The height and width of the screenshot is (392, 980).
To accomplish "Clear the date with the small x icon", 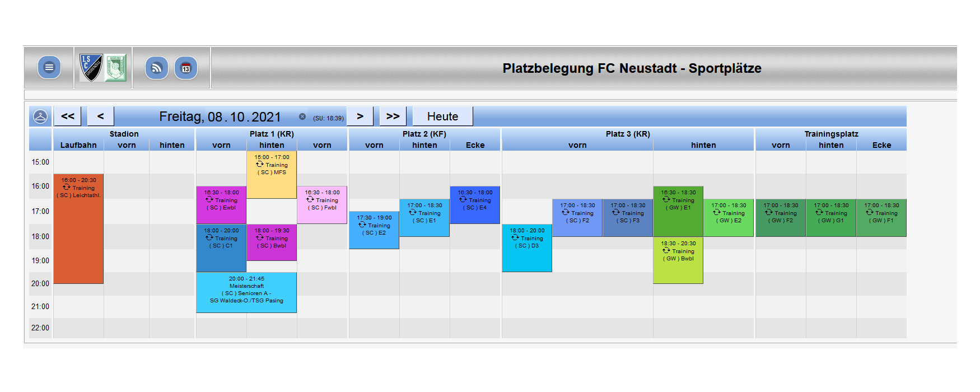I will point(302,116).
